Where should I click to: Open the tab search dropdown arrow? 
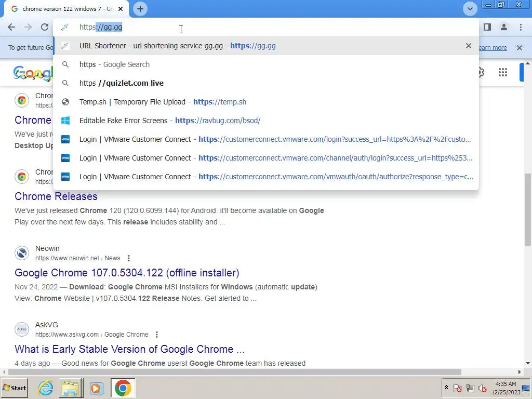point(470,9)
